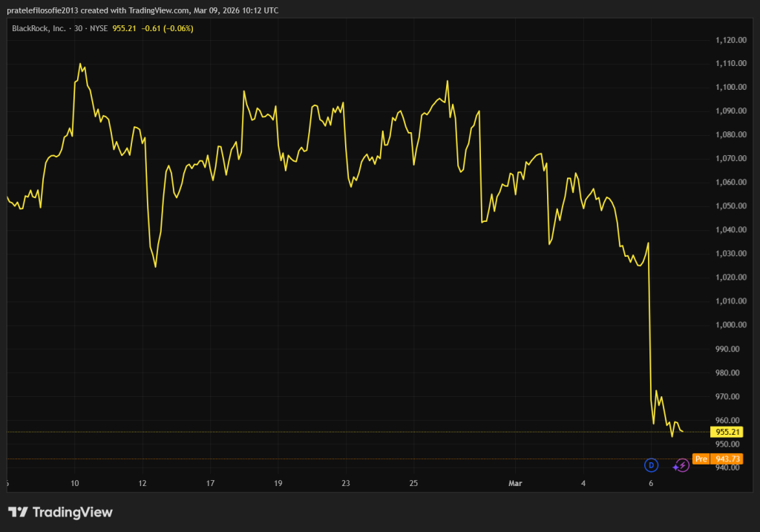Click the 30 interval label in the legend
Viewport: 760px width, 532px height.
point(79,28)
